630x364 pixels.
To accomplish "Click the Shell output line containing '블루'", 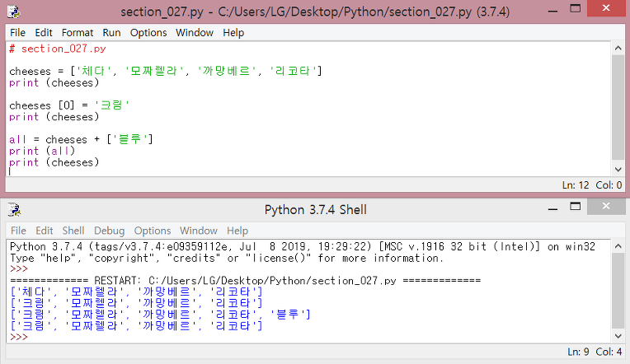I will [160, 315].
